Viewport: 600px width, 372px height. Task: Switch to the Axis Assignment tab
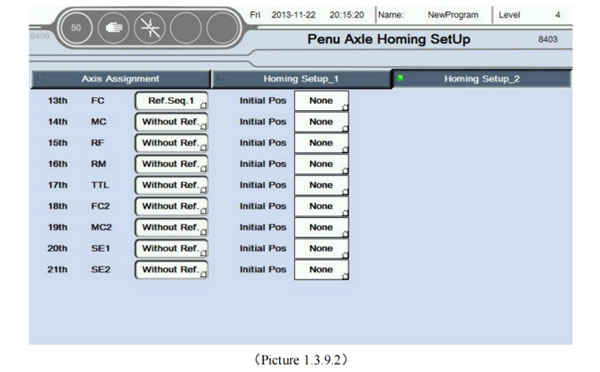[x=120, y=79]
